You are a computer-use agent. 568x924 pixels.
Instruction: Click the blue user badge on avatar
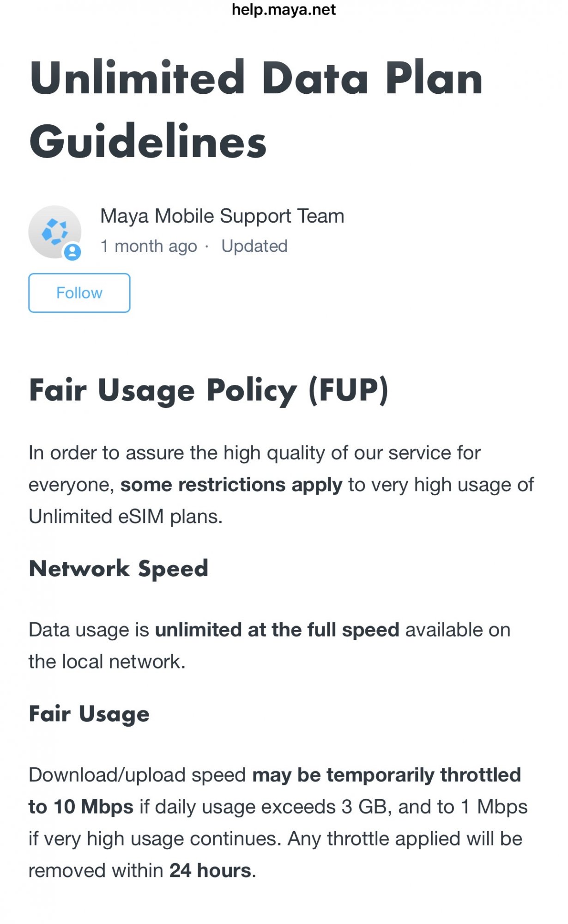pyautogui.click(x=73, y=252)
